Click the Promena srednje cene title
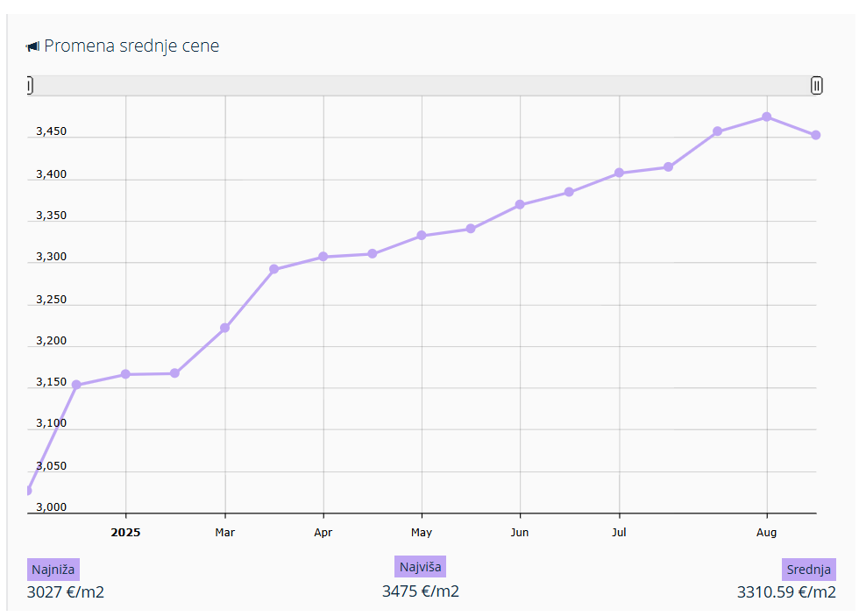 tap(131, 46)
